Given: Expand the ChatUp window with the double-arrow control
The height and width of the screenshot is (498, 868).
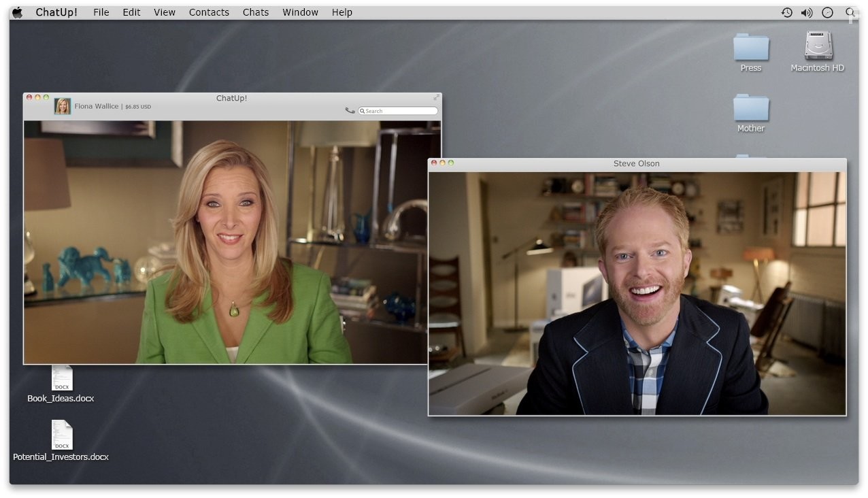Looking at the screenshot, I should pos(436,97).
